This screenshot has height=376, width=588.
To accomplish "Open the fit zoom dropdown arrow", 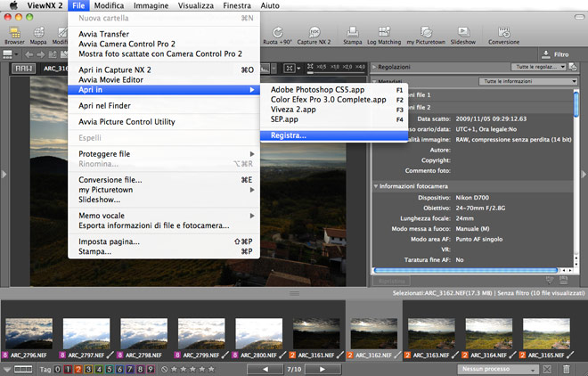I will pos(298,69).
